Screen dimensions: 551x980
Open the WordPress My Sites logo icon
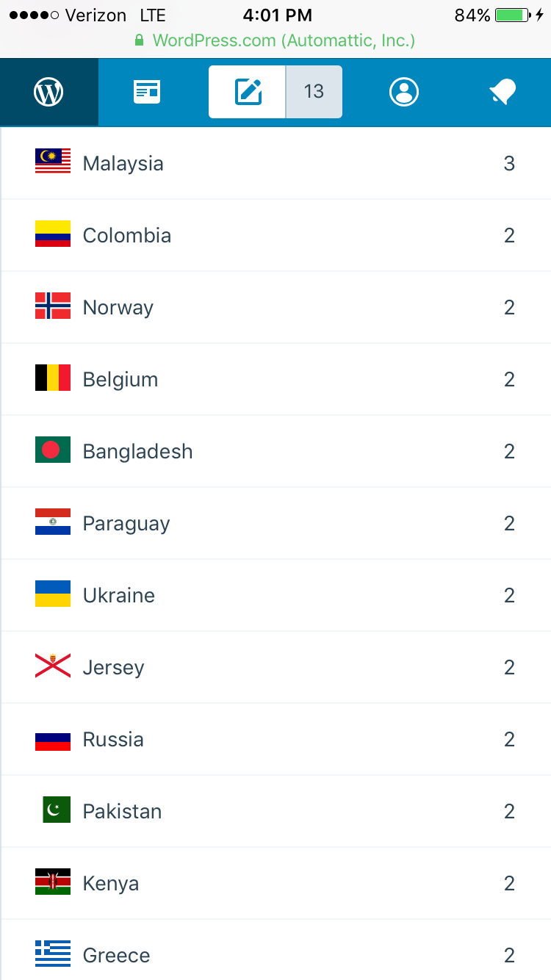[48, 92]
